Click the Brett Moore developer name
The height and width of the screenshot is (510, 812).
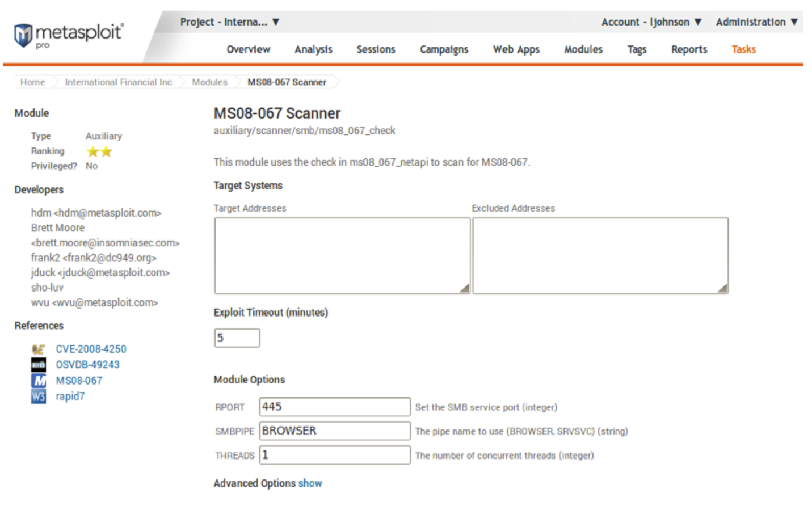coord(57,228)
